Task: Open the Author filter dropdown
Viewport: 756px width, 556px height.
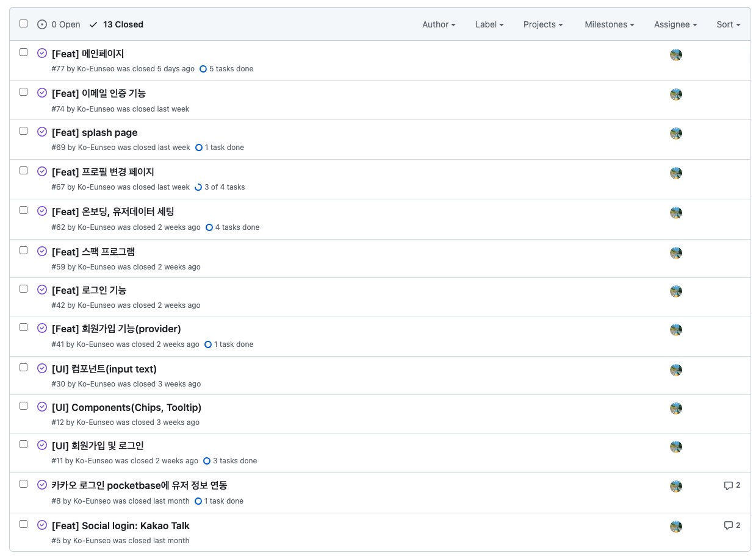Action: (439, 24)
